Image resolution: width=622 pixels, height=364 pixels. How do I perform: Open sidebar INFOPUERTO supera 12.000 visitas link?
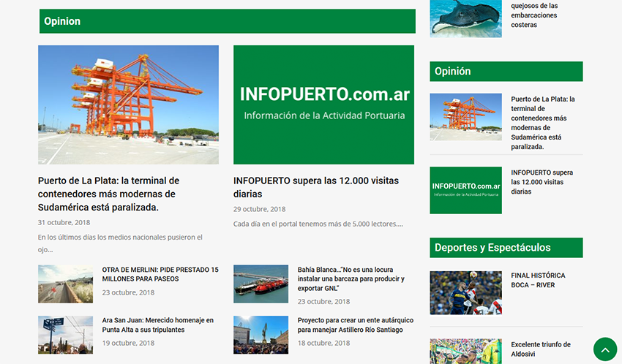point(542,182)
